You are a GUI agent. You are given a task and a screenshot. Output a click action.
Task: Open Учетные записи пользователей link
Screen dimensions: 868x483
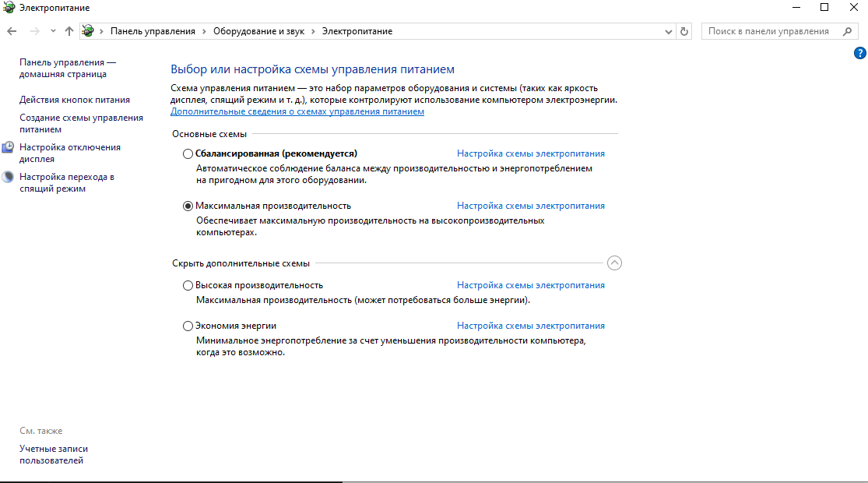[x=54, y=455]
